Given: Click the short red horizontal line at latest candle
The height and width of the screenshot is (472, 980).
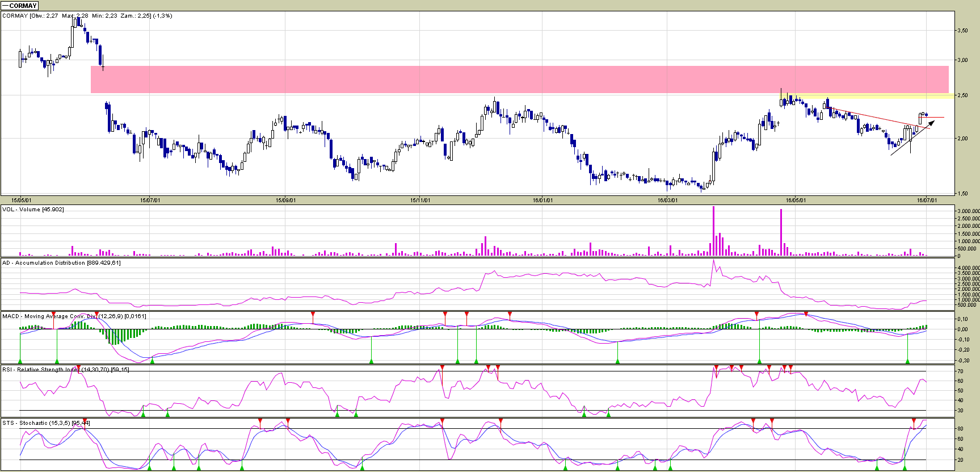Looking at the screenshot, I should (935, 118).
